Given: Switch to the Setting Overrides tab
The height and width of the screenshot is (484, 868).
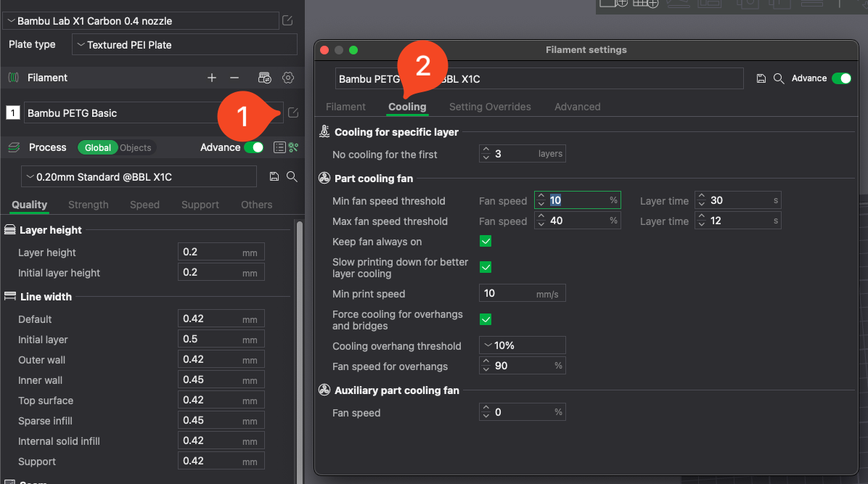Looking at the screenshot, I should click(490, 107).
